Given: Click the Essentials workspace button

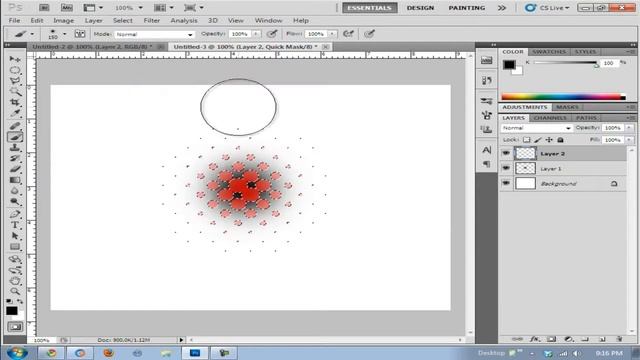Looking at the screenshot, I should point(369,8).
